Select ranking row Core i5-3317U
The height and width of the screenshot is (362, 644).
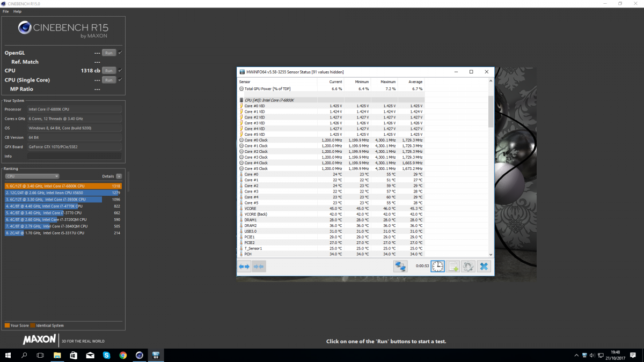(x=63, y=233)
